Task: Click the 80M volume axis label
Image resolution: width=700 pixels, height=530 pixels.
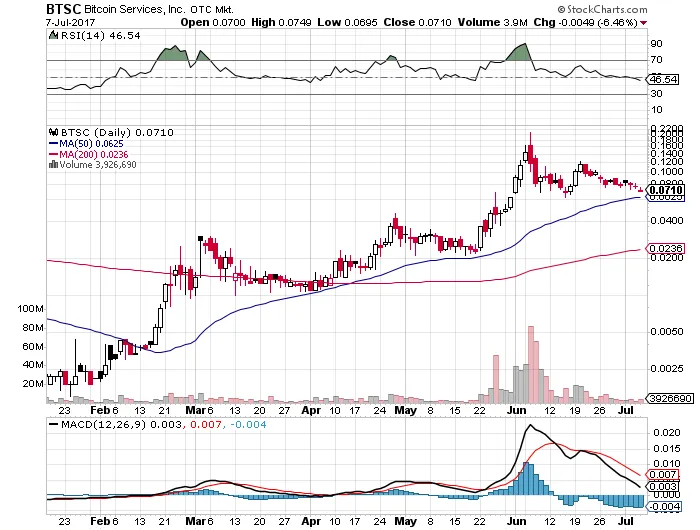Action: point(33,328)
